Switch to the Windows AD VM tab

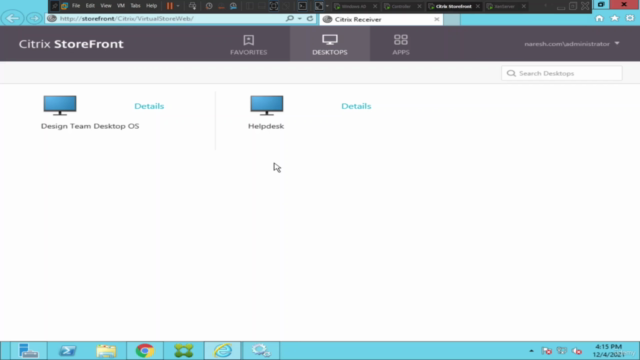[x=353, y=7]
